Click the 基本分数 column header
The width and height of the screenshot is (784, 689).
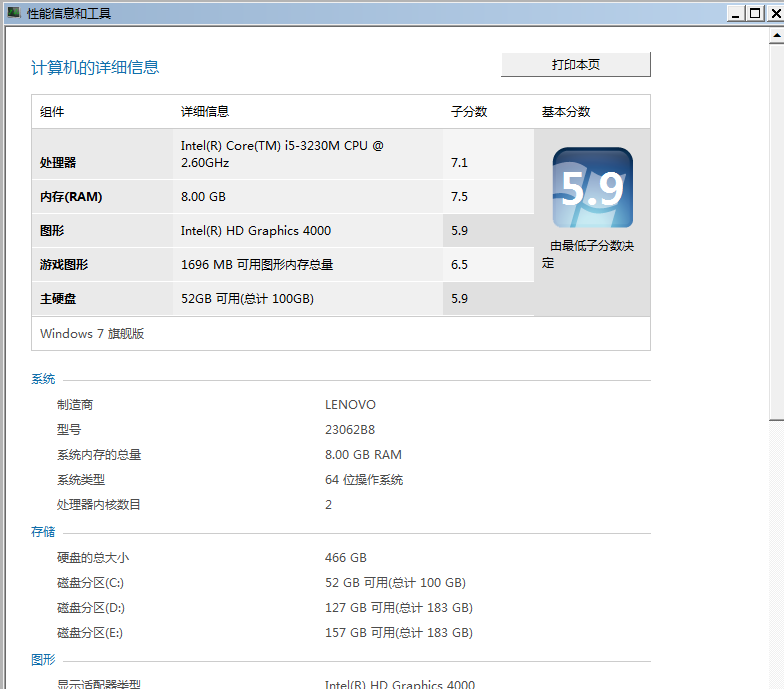[566, 112]
